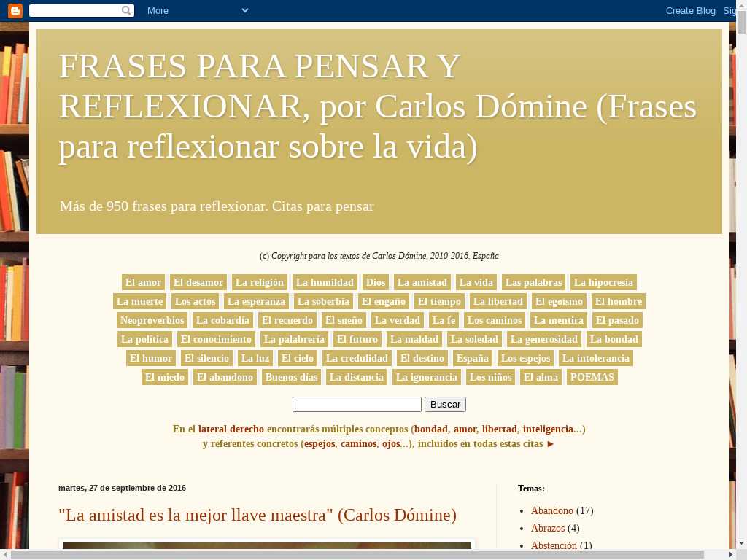This screenshot has height=560, width=747.
Task: Select the La amistad page tab
Action: (x=422, y=282)
